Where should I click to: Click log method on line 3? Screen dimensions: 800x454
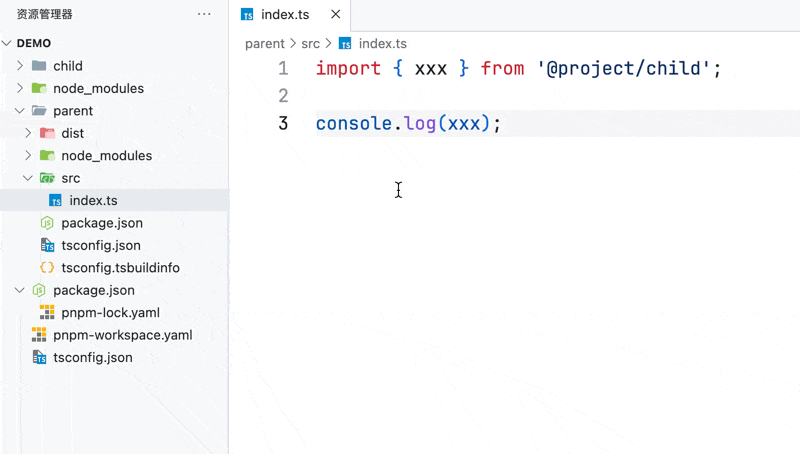[x=420, y=124]
